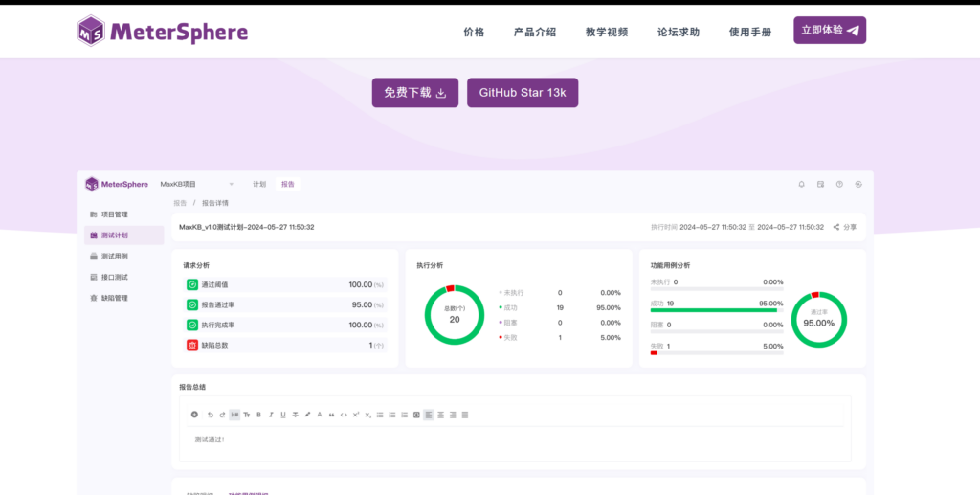Open the 使用手册 page
Image resolution: width=980 pixels, height=495 pixels.
(750, 32)
